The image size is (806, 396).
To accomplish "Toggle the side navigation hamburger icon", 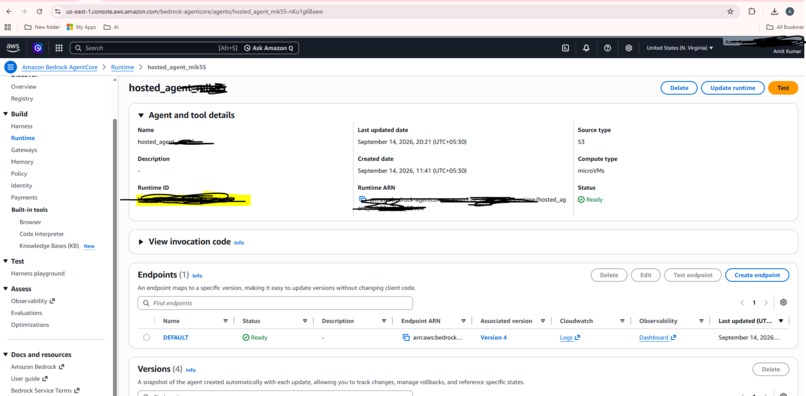I will [x=10, y=67].
